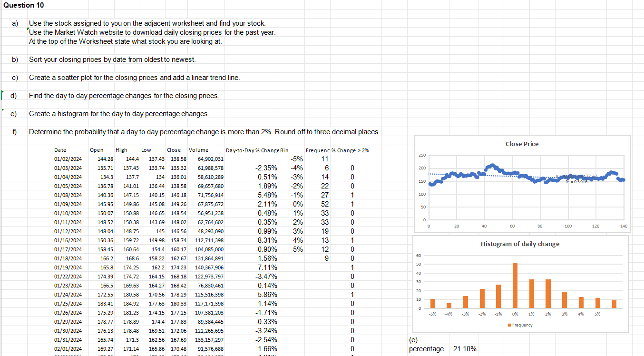Click the 8.31% day-to-day change cell
The width and height of the screenshot is (644, 356).
(267, 240)
